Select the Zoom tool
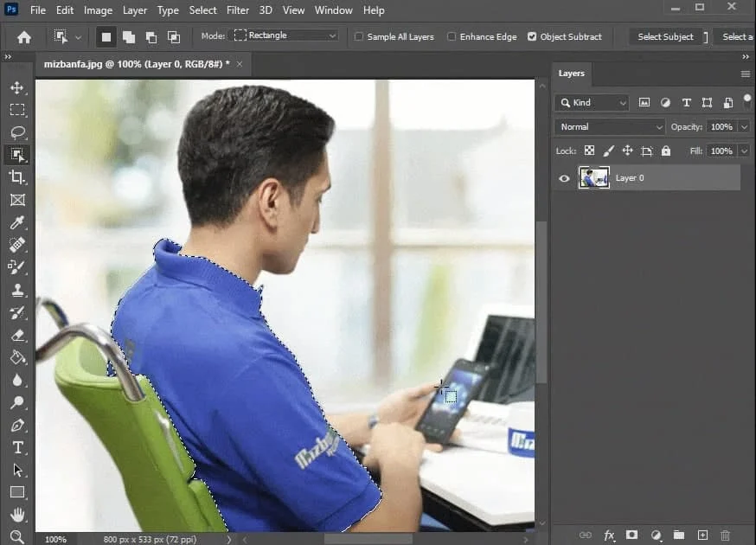The width and height of the screenshot is (756, 545). (17, 536)
